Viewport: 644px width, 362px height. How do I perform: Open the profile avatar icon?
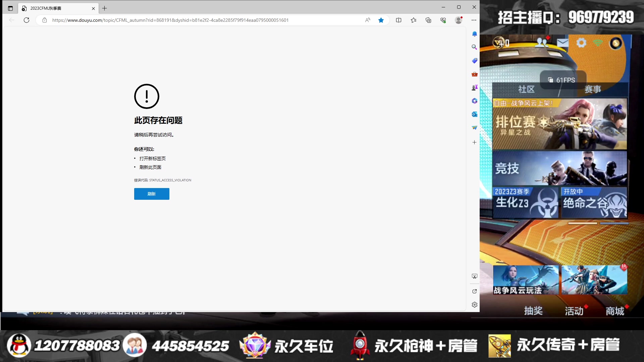tap(459, 20)
